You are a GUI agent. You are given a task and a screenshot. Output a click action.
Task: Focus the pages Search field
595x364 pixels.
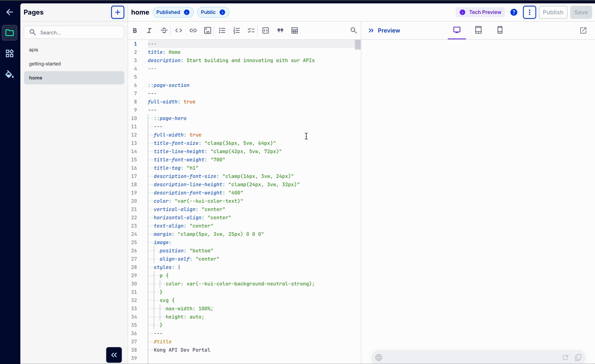pos(74,32)
